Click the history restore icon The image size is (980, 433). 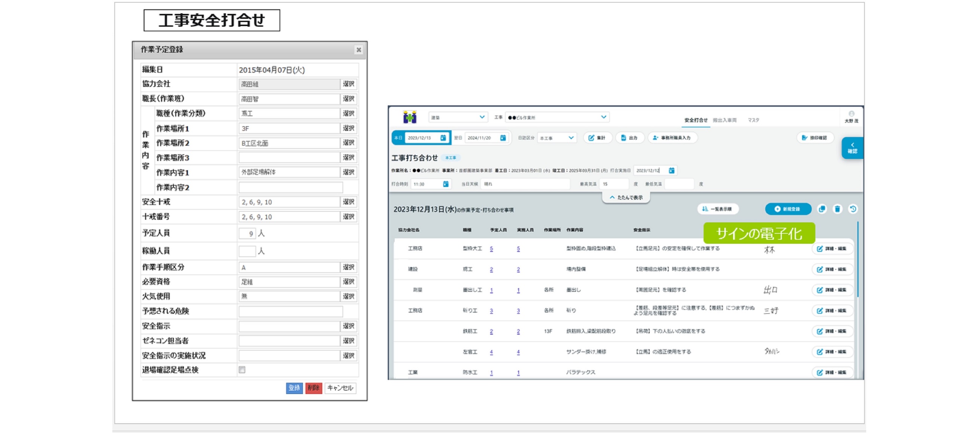coord(853,209)
